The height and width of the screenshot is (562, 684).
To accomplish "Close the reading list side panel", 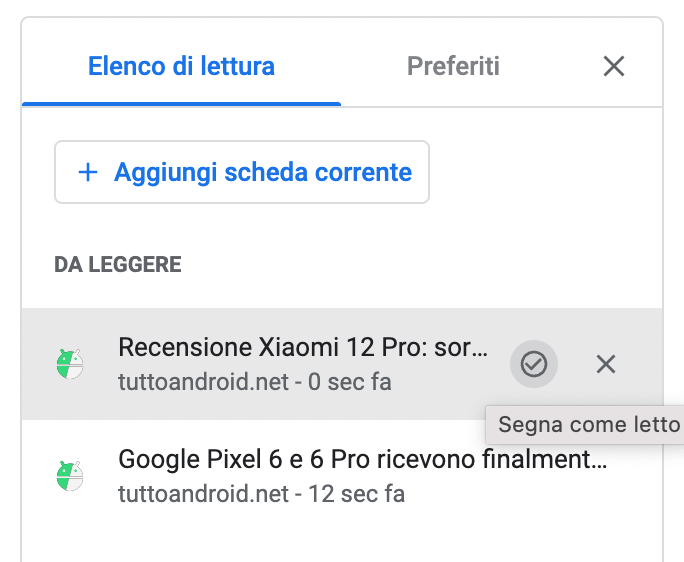I will pos(614,67).
